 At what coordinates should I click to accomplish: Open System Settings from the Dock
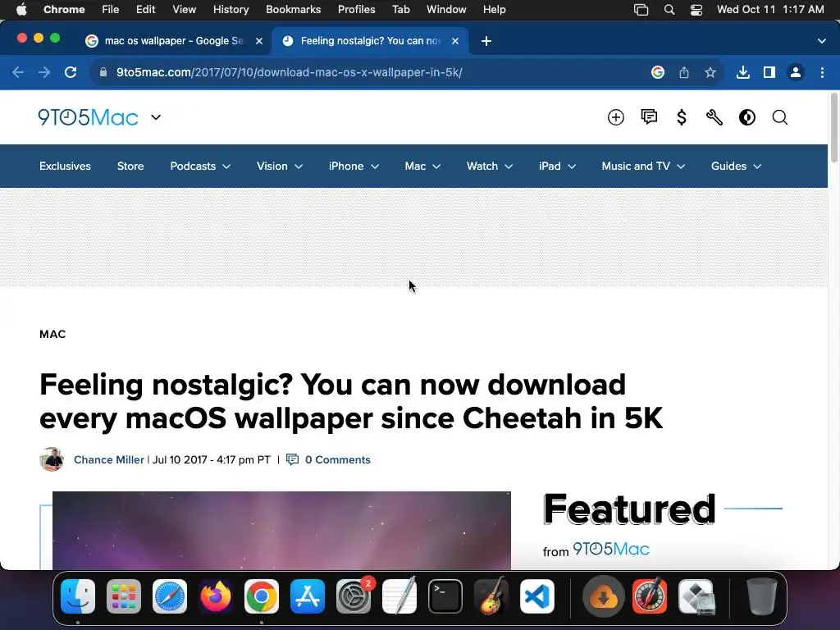pyautogui.click(x=354, y=596)
